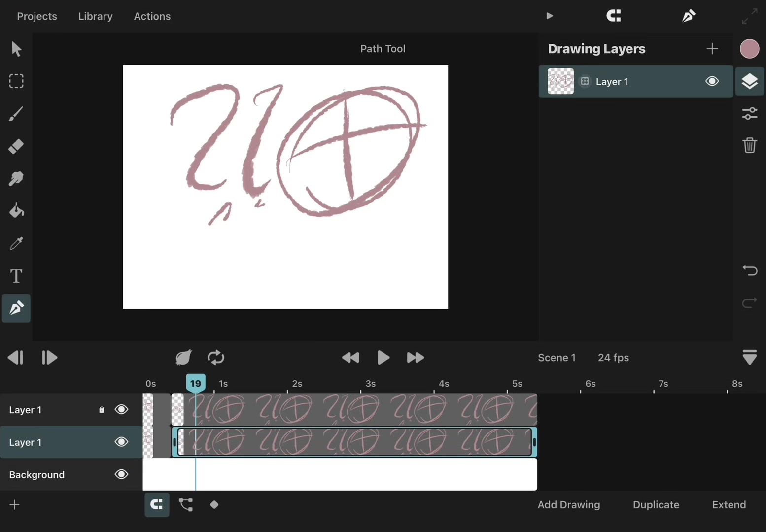Click the Add Drawing button

(568, 505)
